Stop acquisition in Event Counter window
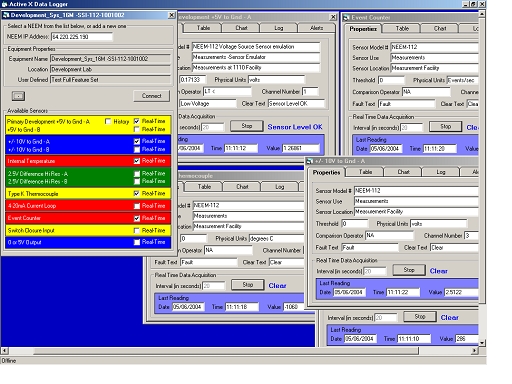 [x=446, y=127]
